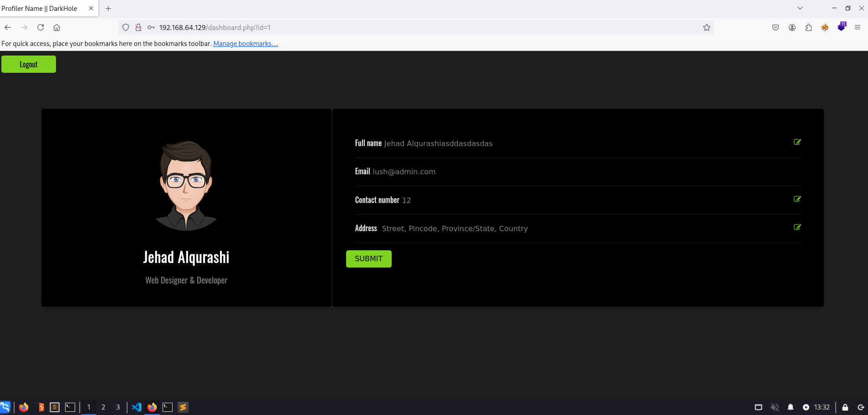
Task: Click the green SUBMIT button
Action: point(369,259)
